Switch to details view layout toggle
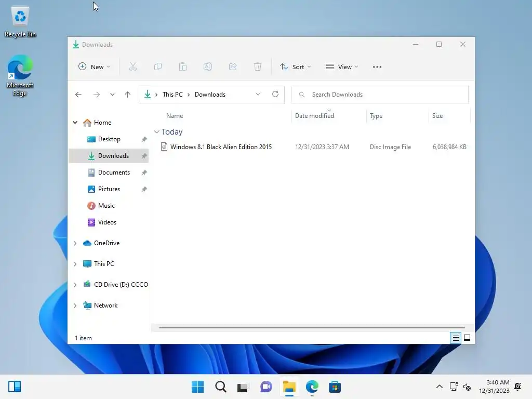The width and height of the screenshot is (532, 399). (x=456, y=338)
